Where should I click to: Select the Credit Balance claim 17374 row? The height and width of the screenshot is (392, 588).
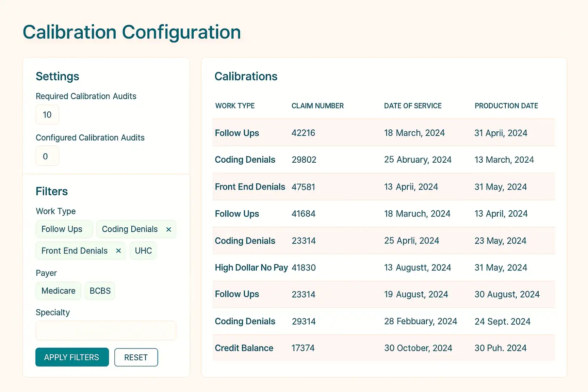pos(384,348)
